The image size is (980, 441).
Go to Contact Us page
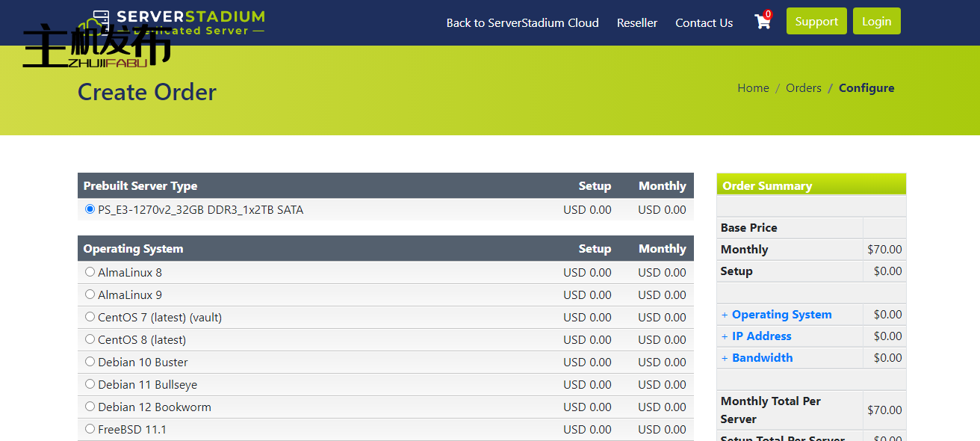point(704,23)
